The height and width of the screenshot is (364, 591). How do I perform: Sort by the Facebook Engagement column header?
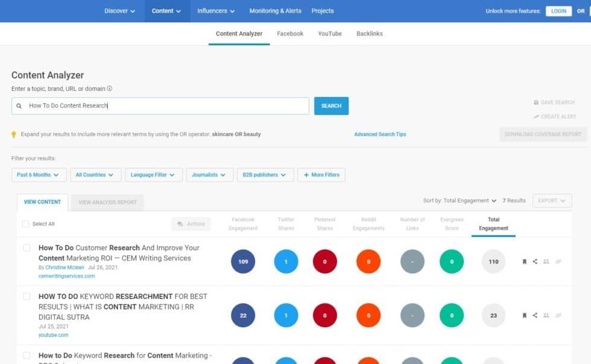(x=243, y=224)
